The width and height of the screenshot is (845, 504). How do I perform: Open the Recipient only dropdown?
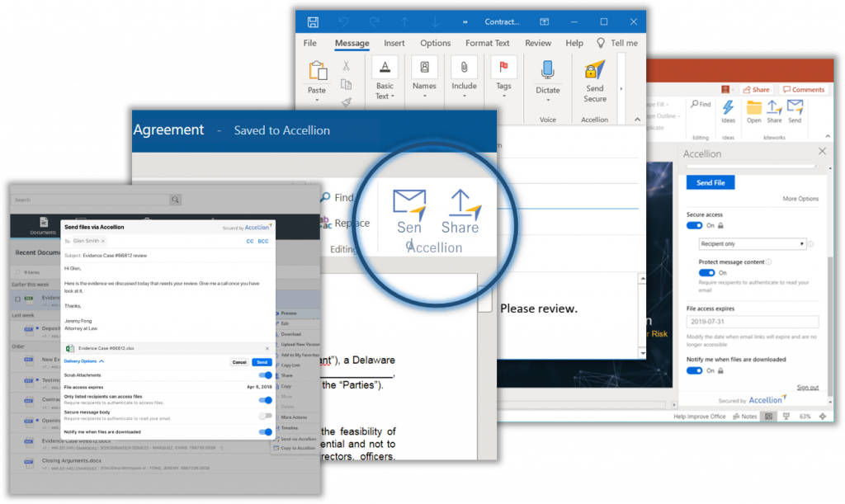pos(751,244)
